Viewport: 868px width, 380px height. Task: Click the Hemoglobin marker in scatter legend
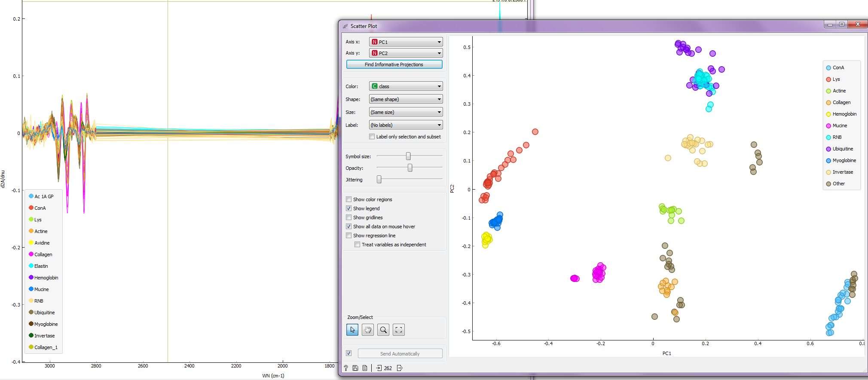(x=828, y=114)
